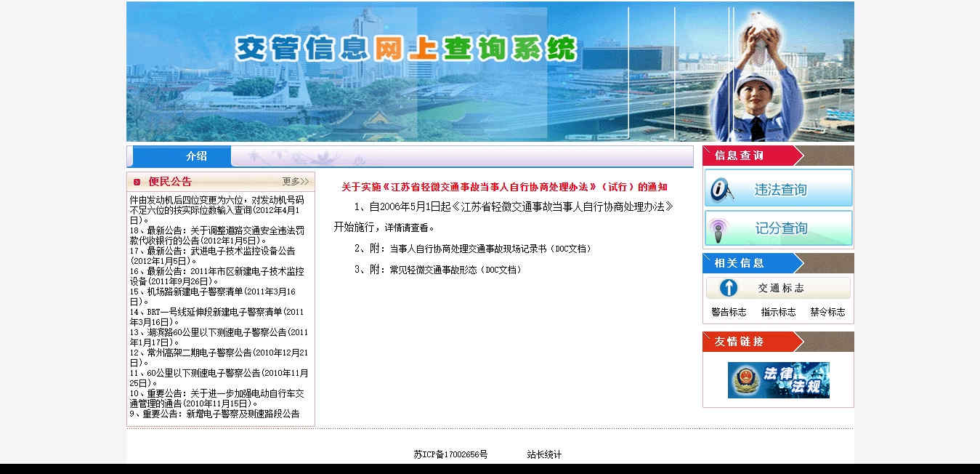This screenshot has width=980, height=474.
Task: Click the orange chevron on 友情链接 header
Action: [798, 342]
